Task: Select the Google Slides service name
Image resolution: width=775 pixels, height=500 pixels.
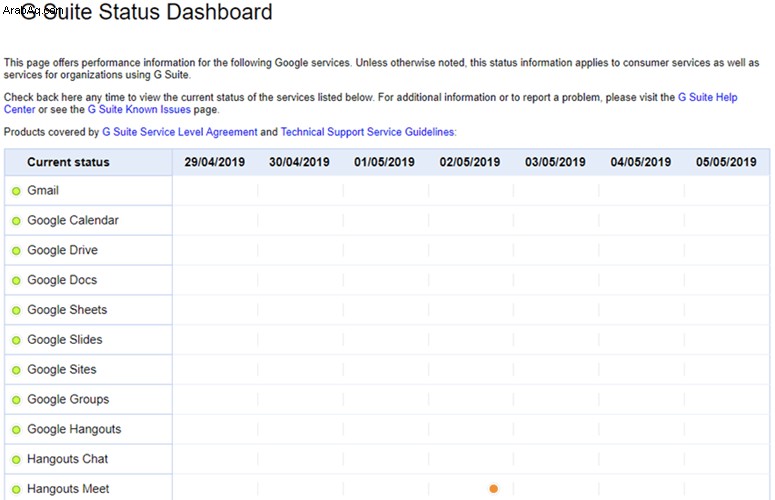Action: click(x=65, y=339)
